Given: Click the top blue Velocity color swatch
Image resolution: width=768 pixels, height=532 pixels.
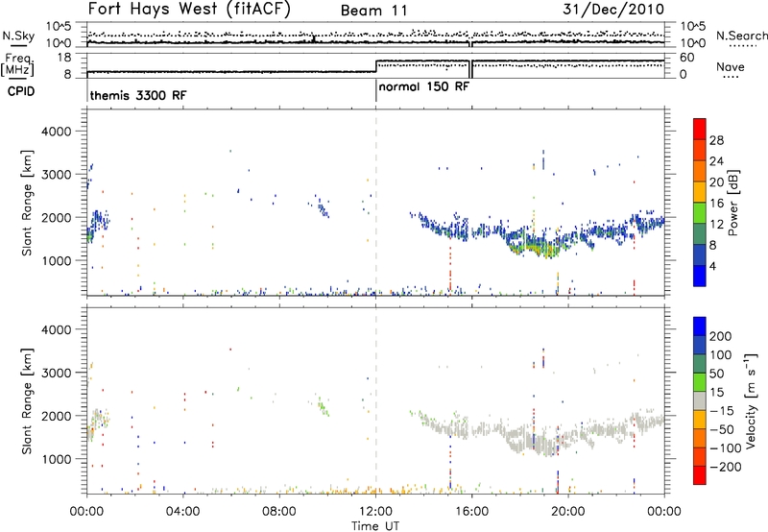Looking at the screenshot, I should (x=700, y=326).
